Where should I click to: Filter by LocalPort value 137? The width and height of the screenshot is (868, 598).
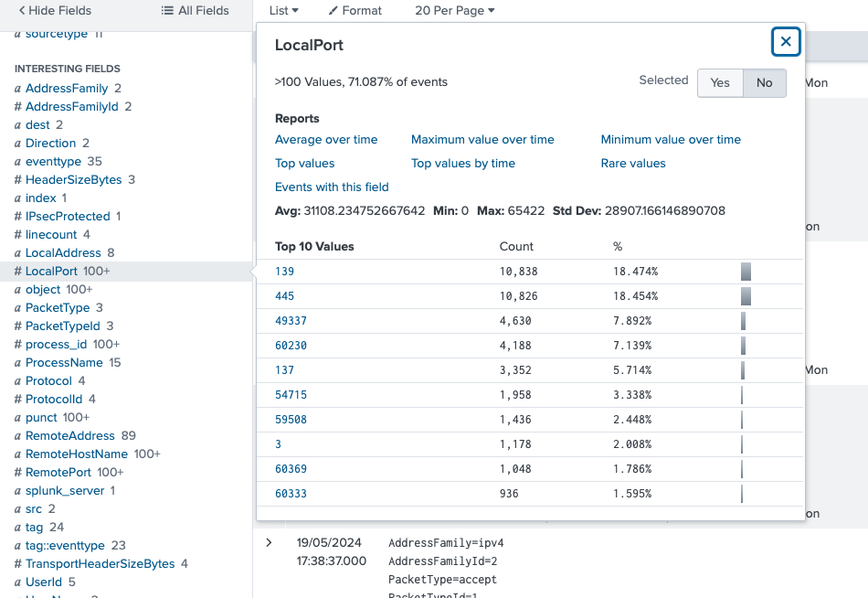click(x=284, y=370)
